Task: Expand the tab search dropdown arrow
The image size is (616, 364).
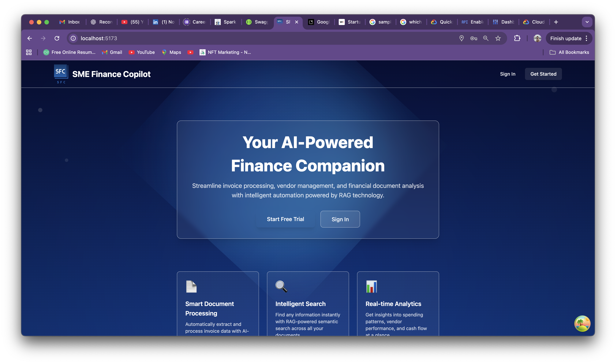Action: (587, 22)
